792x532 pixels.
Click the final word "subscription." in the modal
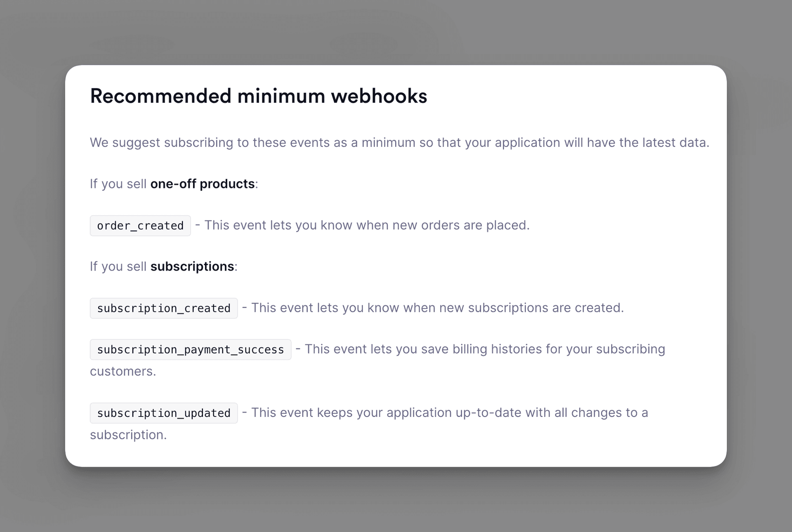tap(128, 435)
